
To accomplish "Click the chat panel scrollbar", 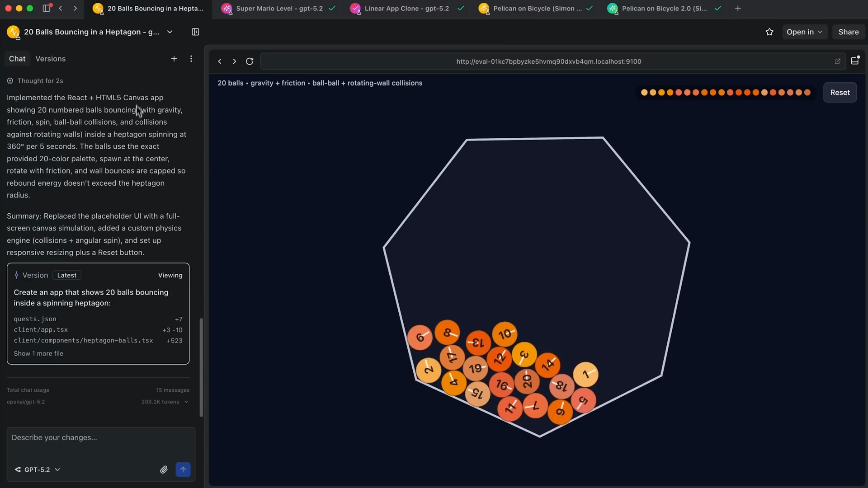I will (x=201, y=367).
